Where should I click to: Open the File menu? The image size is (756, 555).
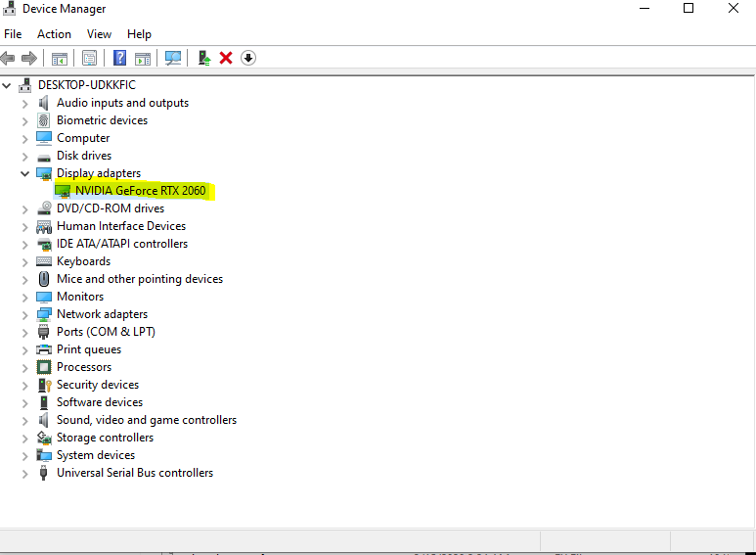point(13,34)
